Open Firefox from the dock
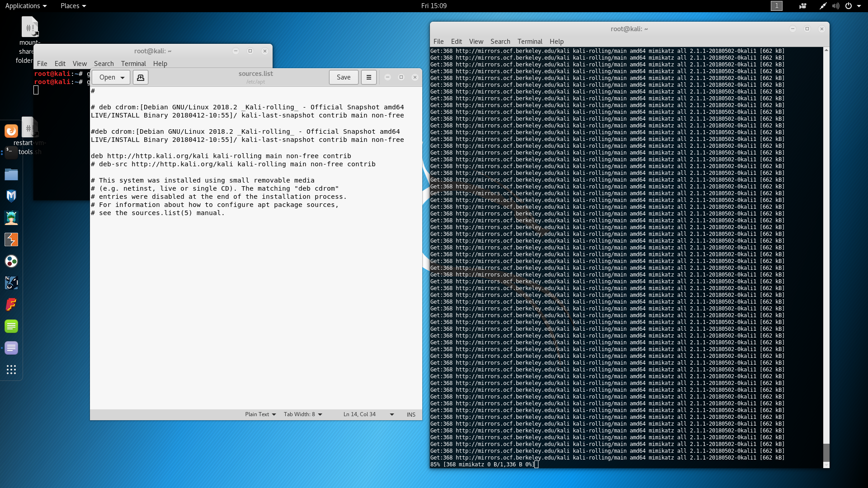The image size is (868, 488). coord(11,131)
